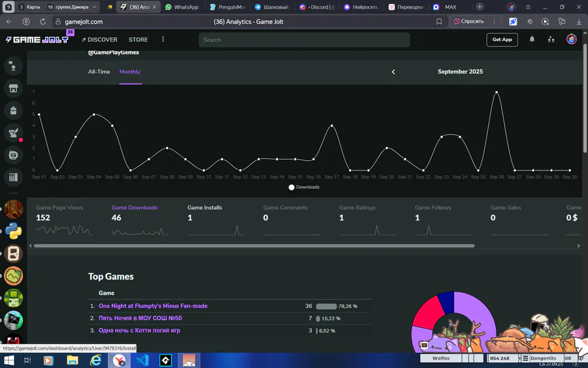Open a new browser tab with plus
The height and width of the screenshot is (368, 588).
click(x=480, y=7)
